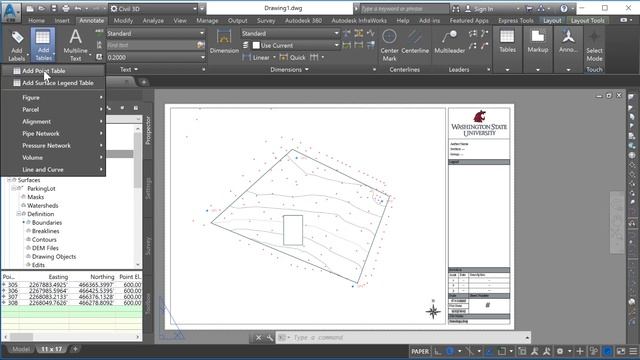Open the Pipe Network submenu

53,133
